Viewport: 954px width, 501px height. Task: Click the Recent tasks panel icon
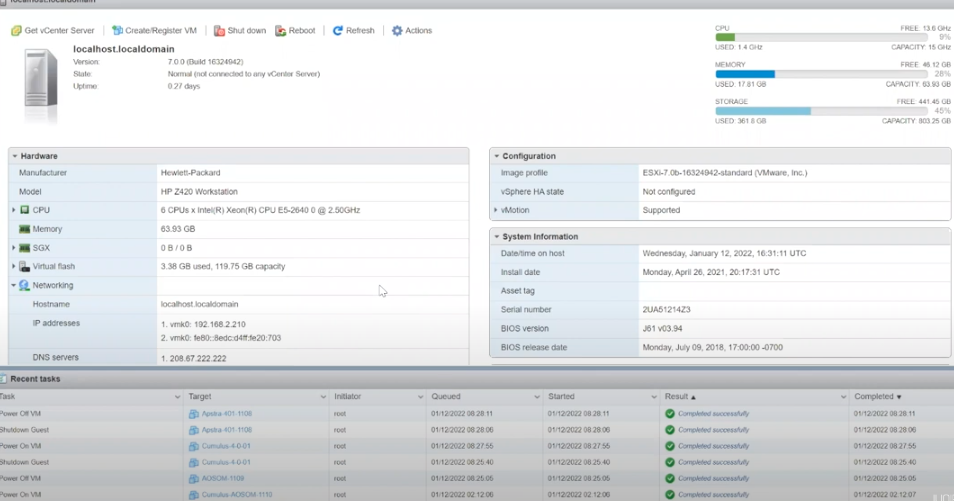point(4,379)
